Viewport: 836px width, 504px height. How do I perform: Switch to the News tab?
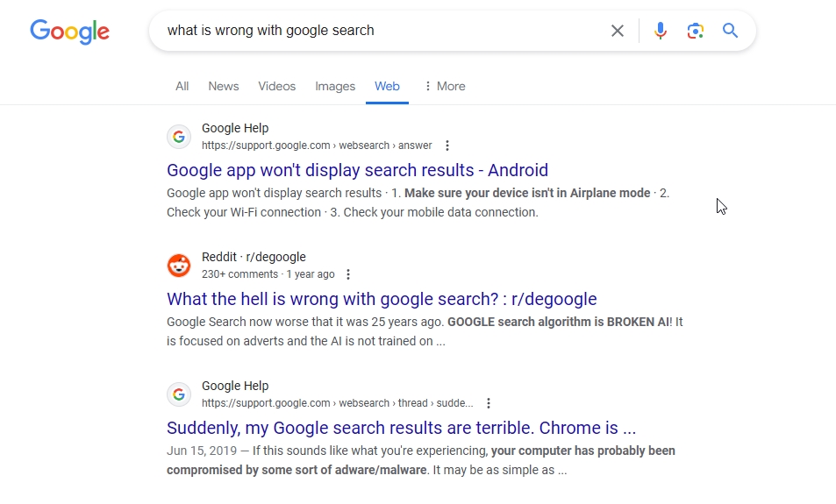tap(224, 86)
